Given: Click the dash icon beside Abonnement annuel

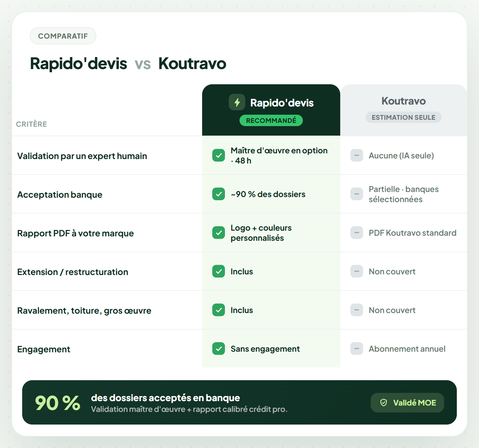Looking at the screenshot, I should point(357,349).
